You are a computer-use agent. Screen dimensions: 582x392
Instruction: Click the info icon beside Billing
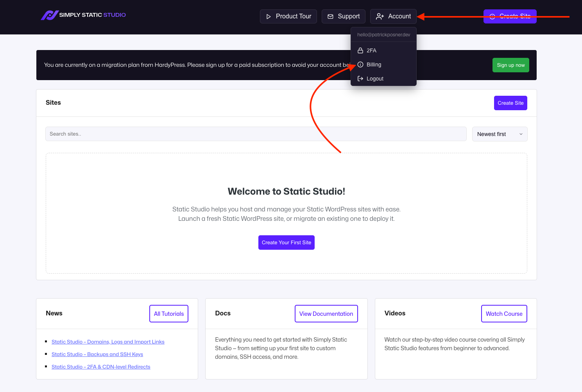pos(360,64)
